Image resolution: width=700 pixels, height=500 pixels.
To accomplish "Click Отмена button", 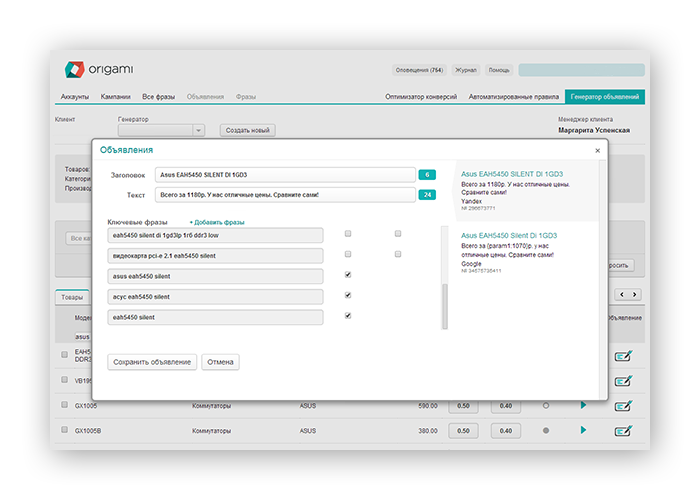I will click(x=220, y=362).
